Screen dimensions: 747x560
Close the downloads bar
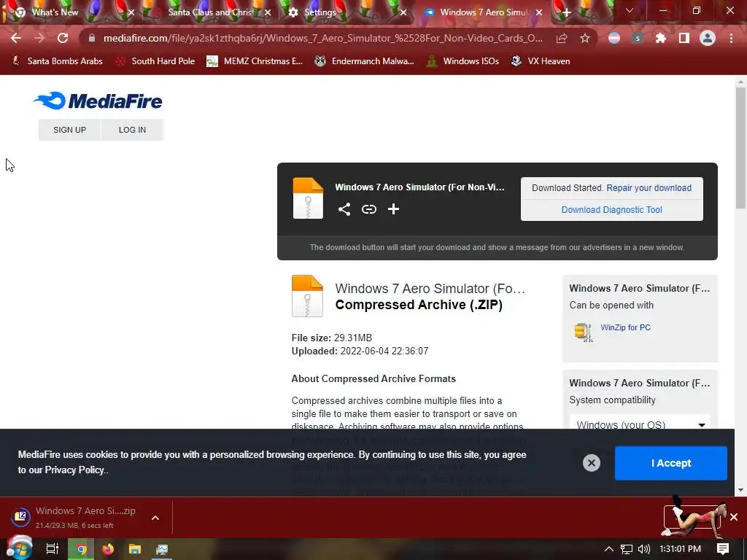[x=734, y=517]
